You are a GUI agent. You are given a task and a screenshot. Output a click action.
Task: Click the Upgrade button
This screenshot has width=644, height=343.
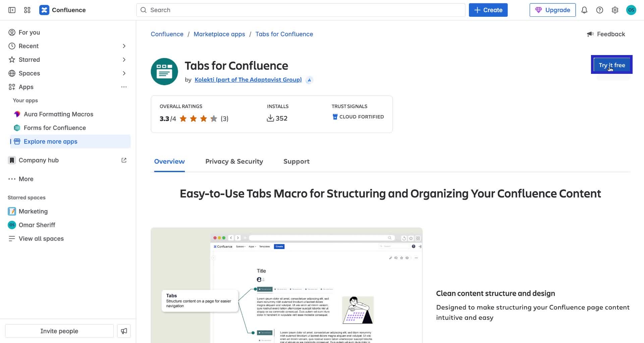[553, 10]
